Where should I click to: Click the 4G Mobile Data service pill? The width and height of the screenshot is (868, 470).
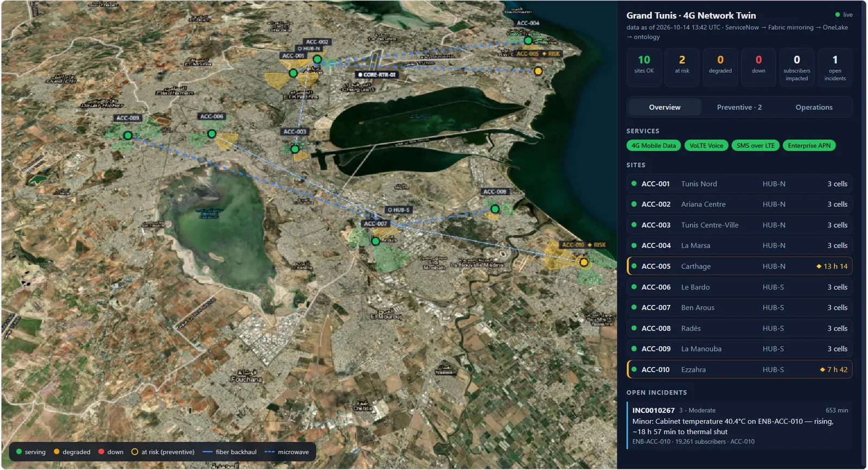pos(654,145)
